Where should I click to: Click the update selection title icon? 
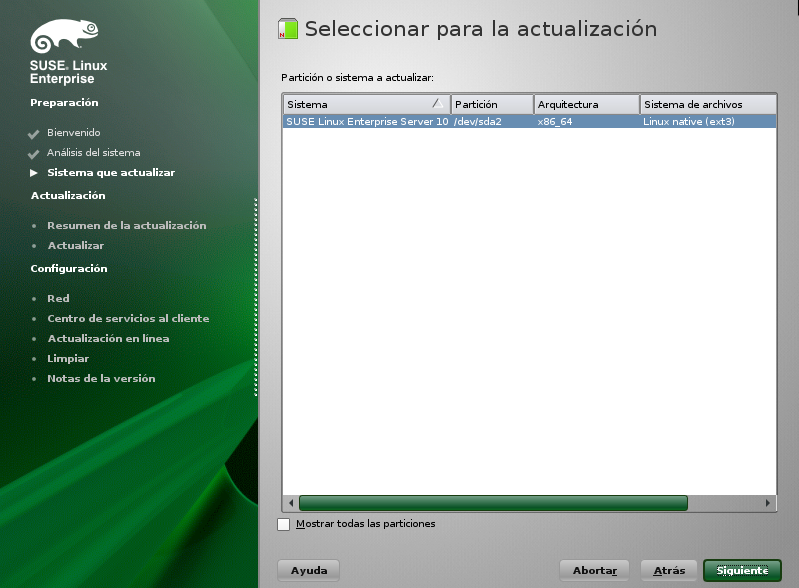[x=287, y=29]
